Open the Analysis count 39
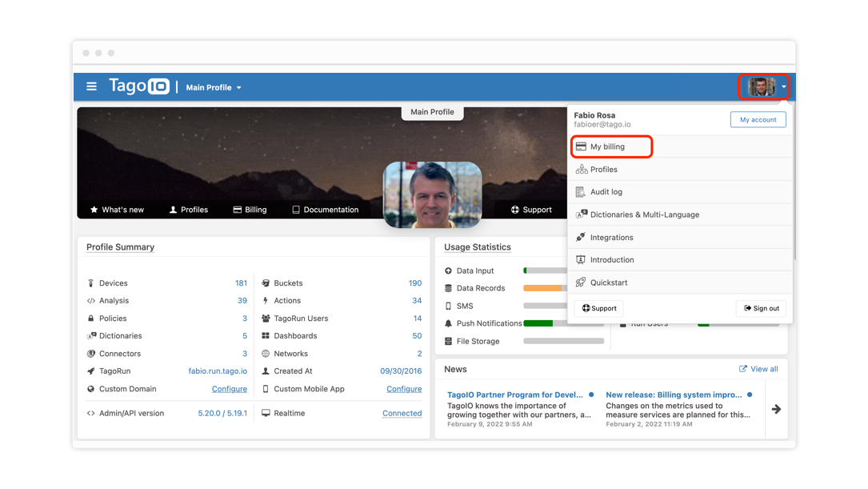This screenshot has width=868, height=489. [x=242, y=301]
